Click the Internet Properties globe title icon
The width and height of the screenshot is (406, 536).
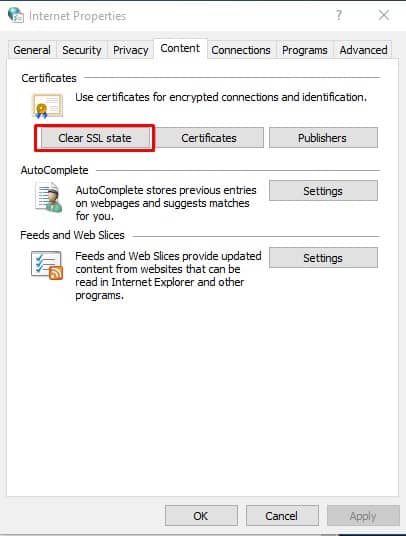16,15
